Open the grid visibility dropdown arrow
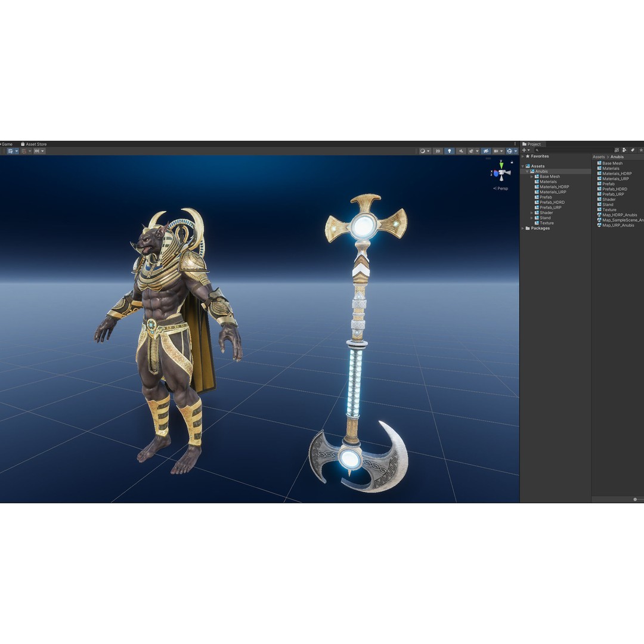This screenshot has width=644, height=644. pos(42,151)
